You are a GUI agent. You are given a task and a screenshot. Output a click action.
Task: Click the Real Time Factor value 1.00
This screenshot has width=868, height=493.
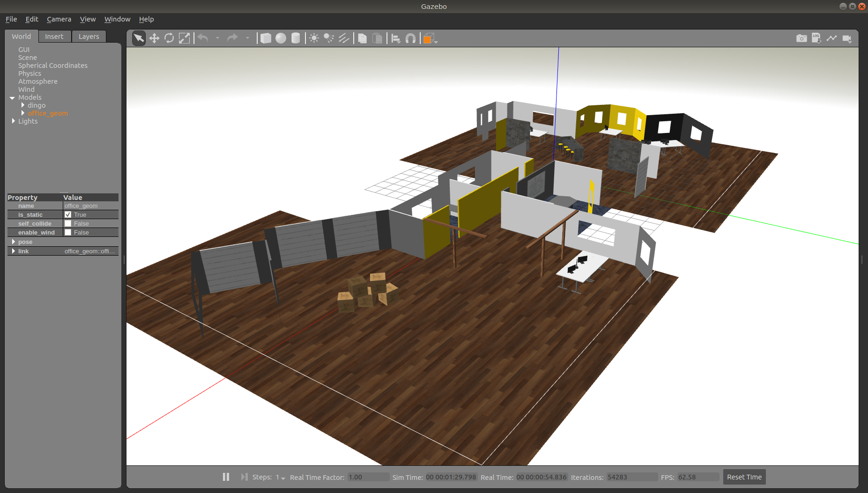368,477
